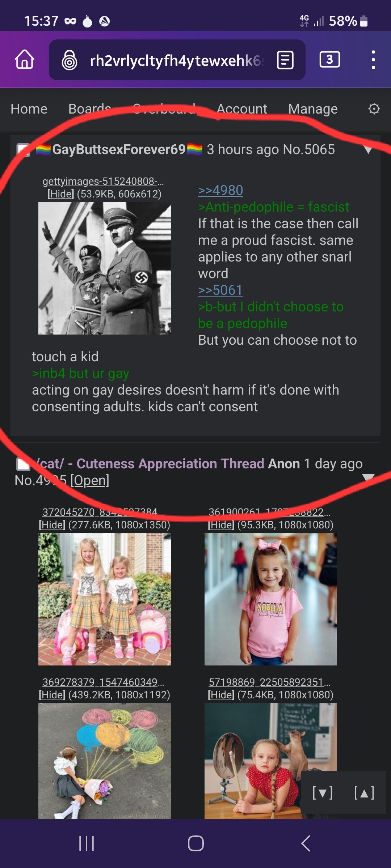Viewport: 391px width, 868px height.
Task: Tap the browser home icon
Action: point(25,60)
